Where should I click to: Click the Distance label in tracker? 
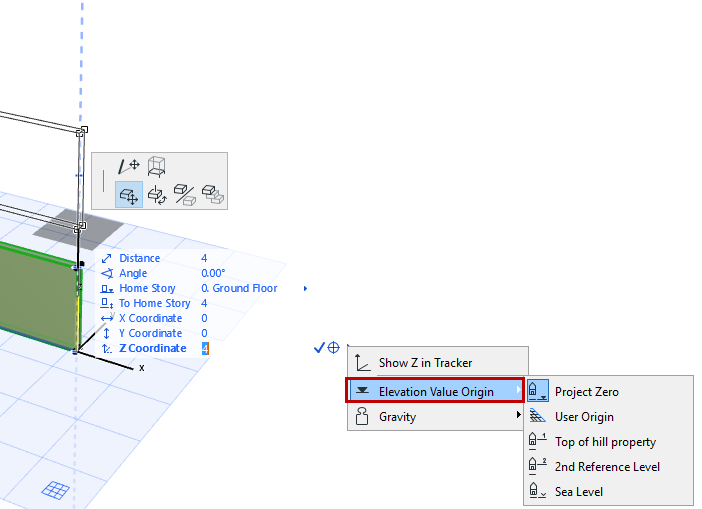pyautogui.click(x=140, y=258)
